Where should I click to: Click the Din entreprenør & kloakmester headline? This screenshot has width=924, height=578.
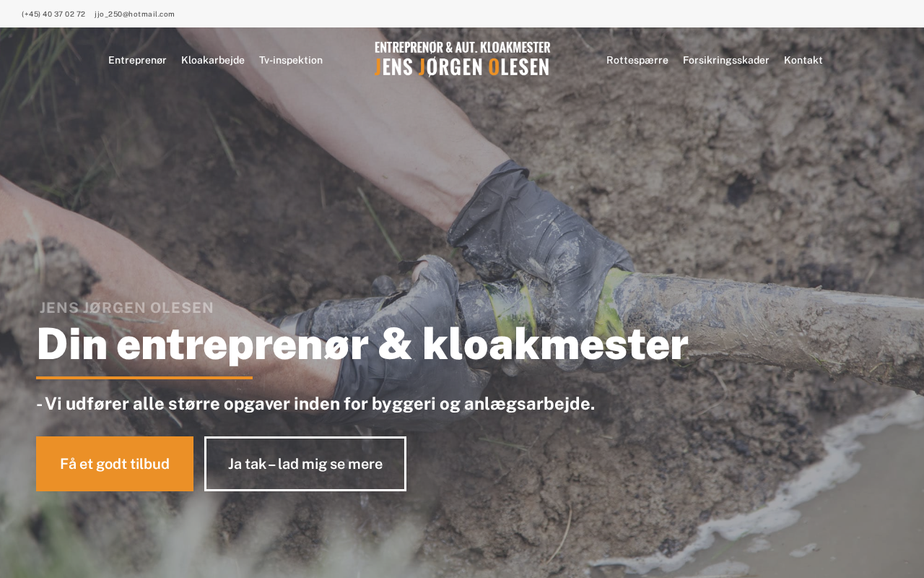(x=362, y=344)
